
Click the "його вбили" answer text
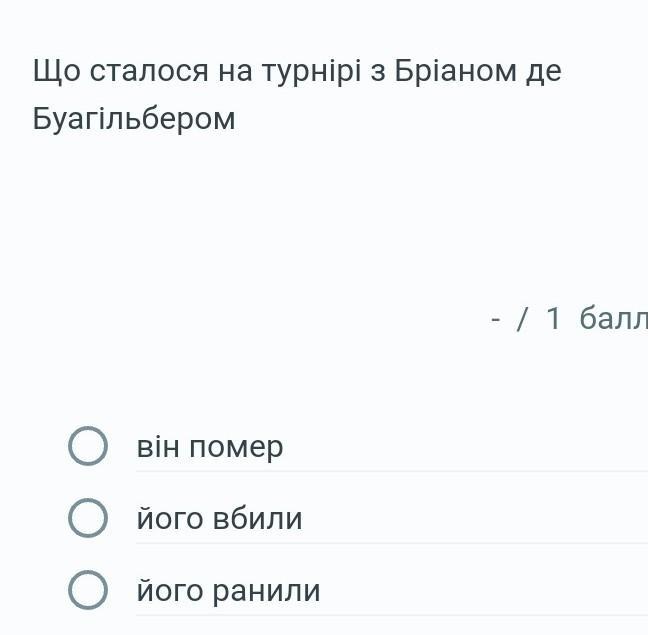pyautogui.click(x=219, y=519)
